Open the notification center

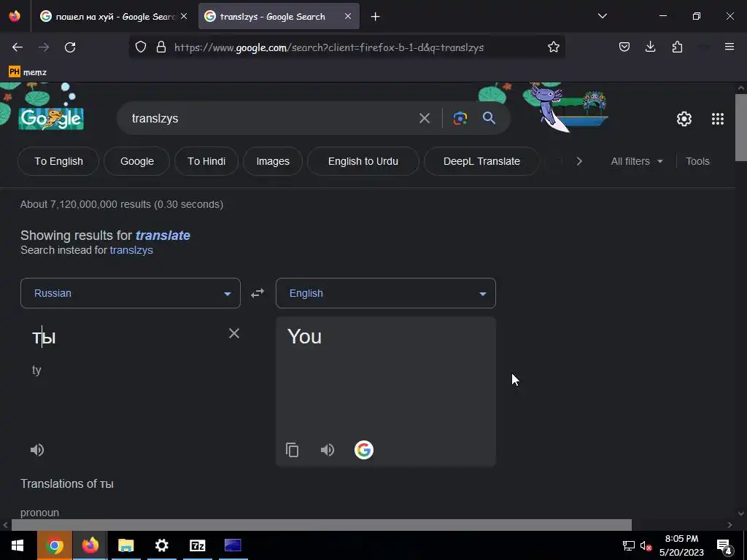(x=724, y=545)
